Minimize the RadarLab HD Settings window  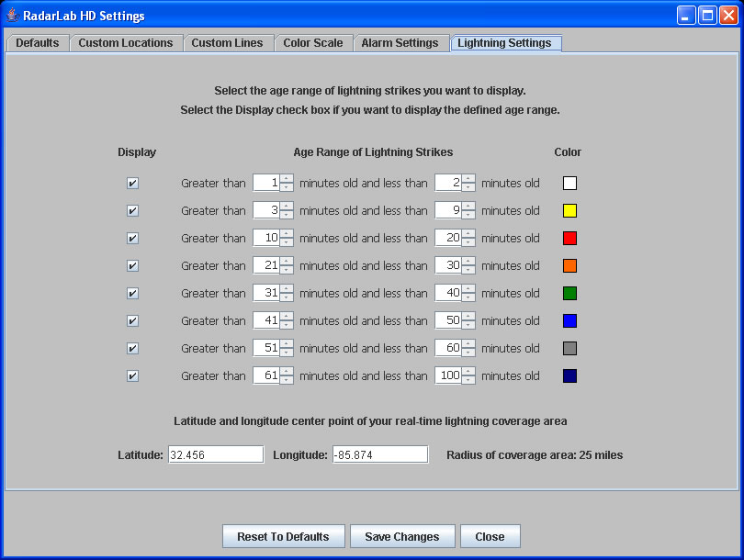click(685, 16)
